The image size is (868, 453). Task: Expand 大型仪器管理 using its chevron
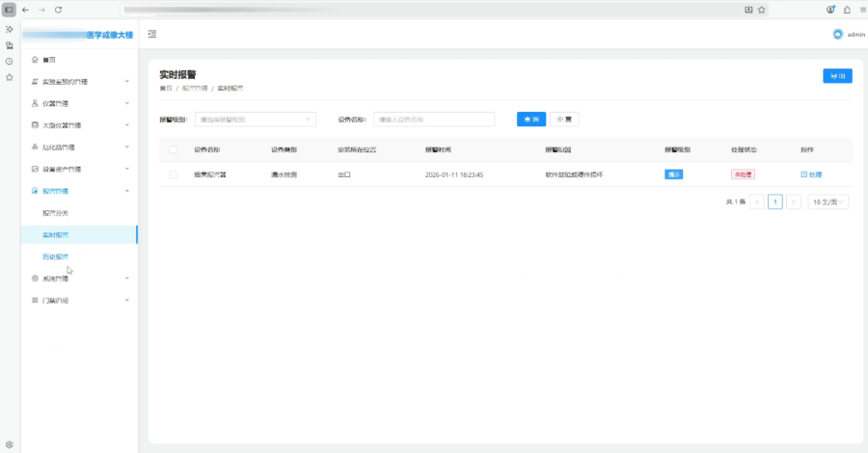126,125
